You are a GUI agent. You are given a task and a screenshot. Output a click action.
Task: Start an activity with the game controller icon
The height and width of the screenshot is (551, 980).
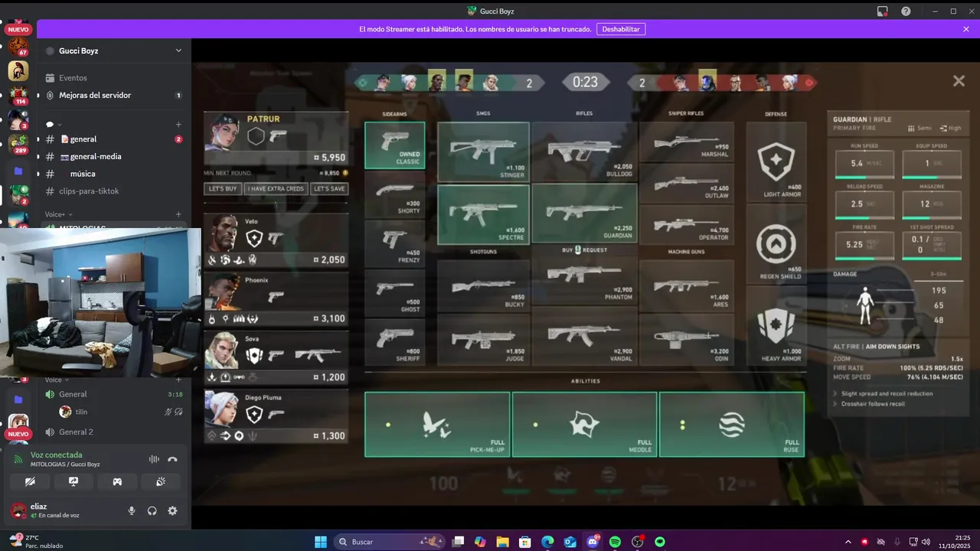tap(117, 481)
